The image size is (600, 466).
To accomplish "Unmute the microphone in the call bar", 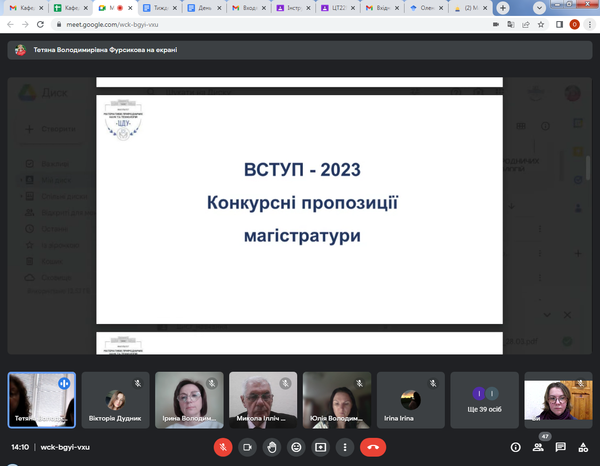I will tap(222, 448).
